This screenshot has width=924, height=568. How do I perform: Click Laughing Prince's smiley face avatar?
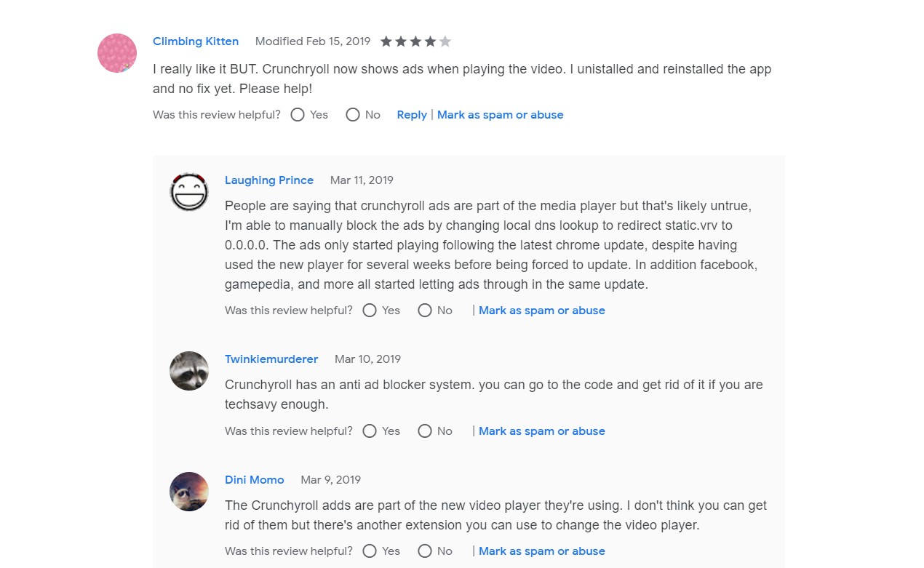[189, 192]
